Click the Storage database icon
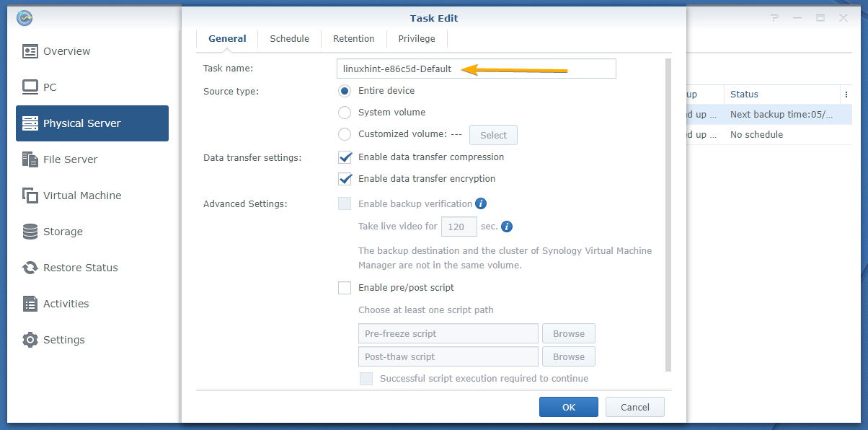This screenshot has height=430, width=868. coord(30,232)
